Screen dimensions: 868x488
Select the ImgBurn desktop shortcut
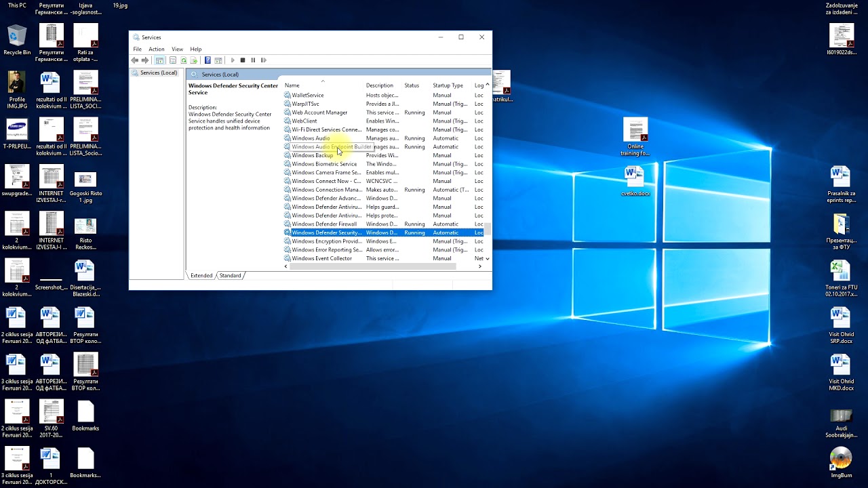point(841,462)
